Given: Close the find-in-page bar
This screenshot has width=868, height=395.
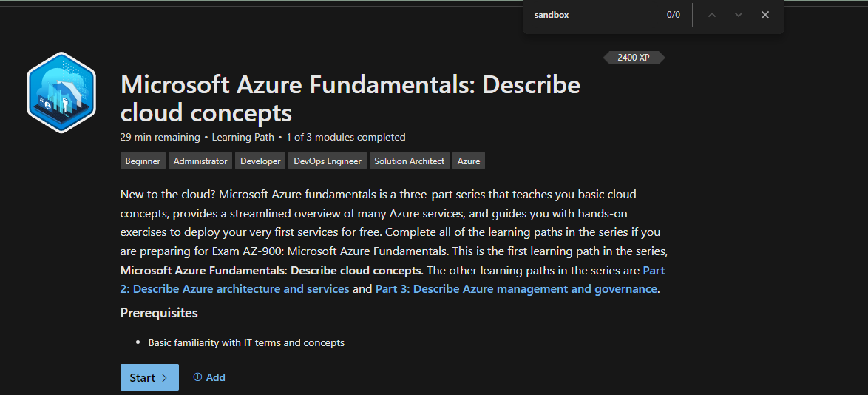Looking at the screenshot, I should tap(765, 15).
